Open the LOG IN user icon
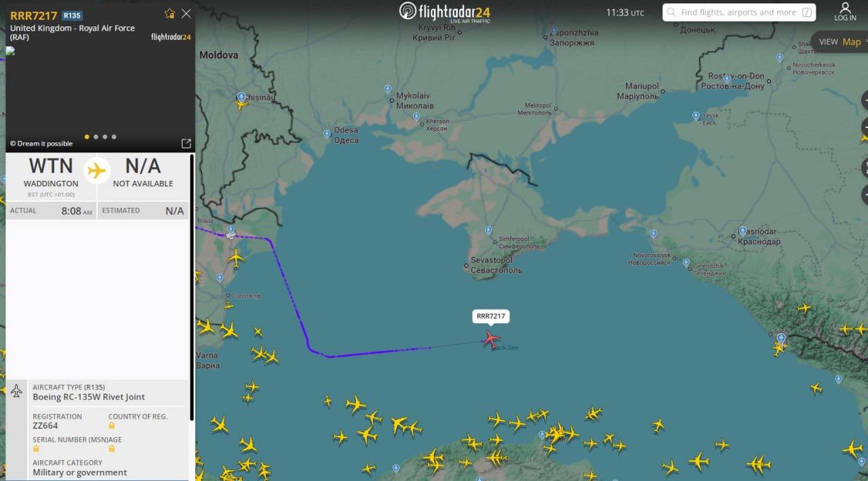 (845, 12)
